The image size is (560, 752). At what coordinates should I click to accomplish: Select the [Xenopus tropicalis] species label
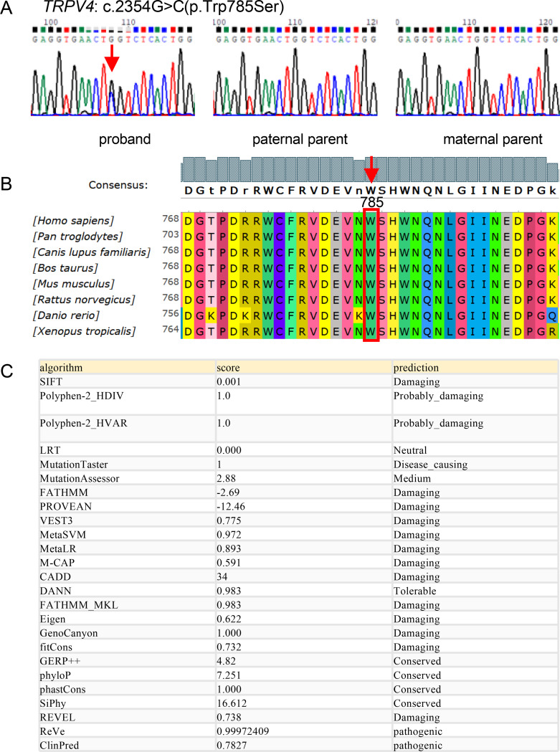tap(84, 331)
